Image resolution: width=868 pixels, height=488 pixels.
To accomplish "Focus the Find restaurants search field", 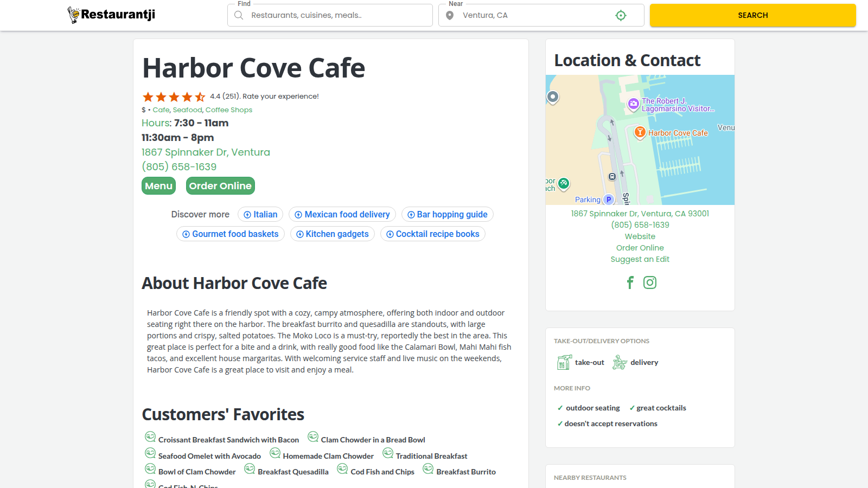I will click(x=336, y=16).
